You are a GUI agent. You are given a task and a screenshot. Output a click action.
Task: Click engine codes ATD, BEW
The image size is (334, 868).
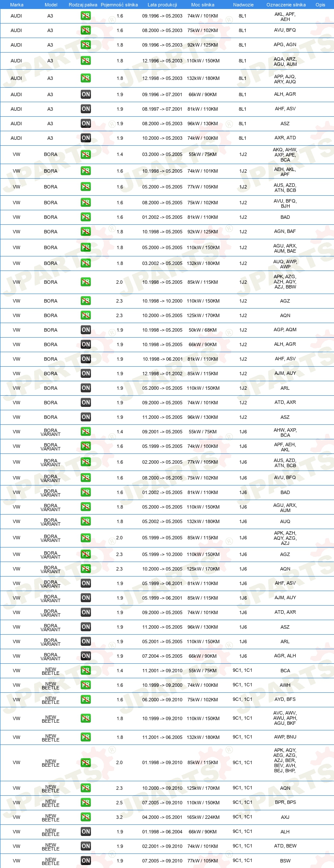285,846
